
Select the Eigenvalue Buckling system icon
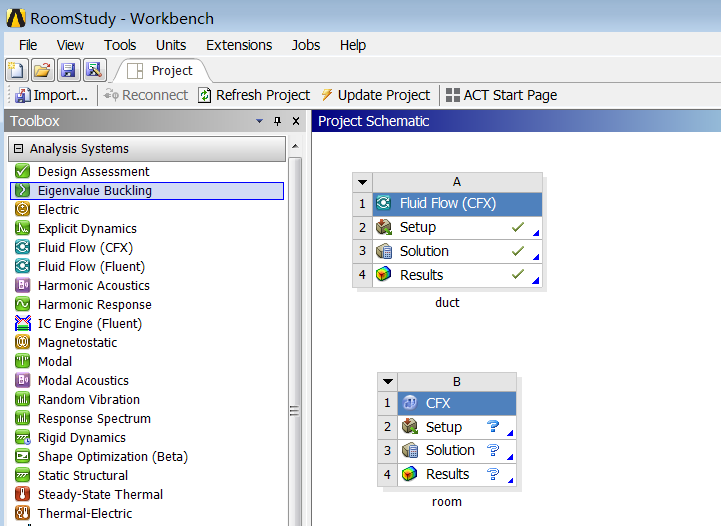coord(23,190)
